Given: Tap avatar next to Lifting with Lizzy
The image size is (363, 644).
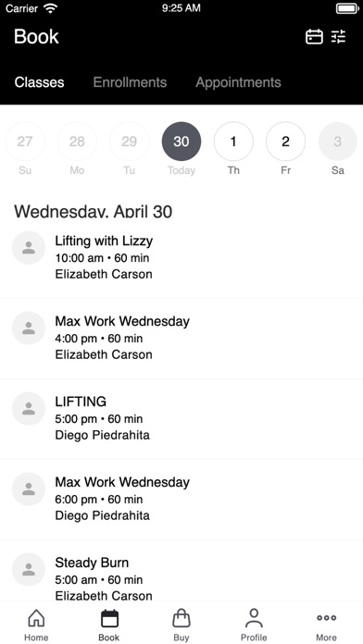Looking at the screenshot, I should (x=29, y=248).
